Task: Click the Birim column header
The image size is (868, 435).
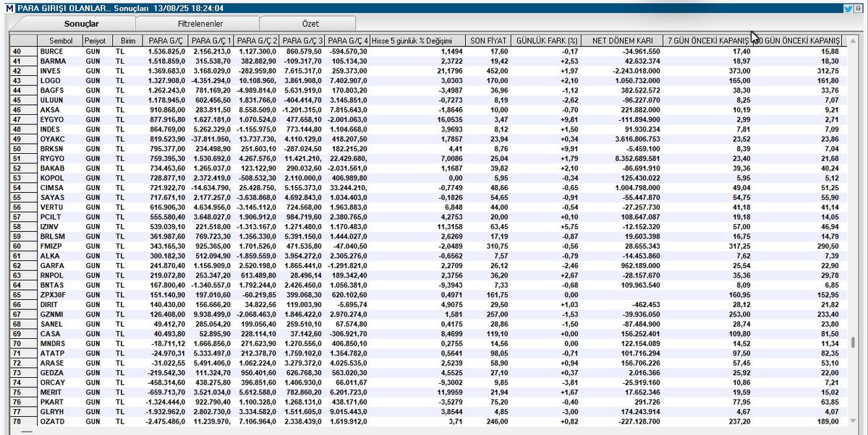Action: click(x=126, y=40)
